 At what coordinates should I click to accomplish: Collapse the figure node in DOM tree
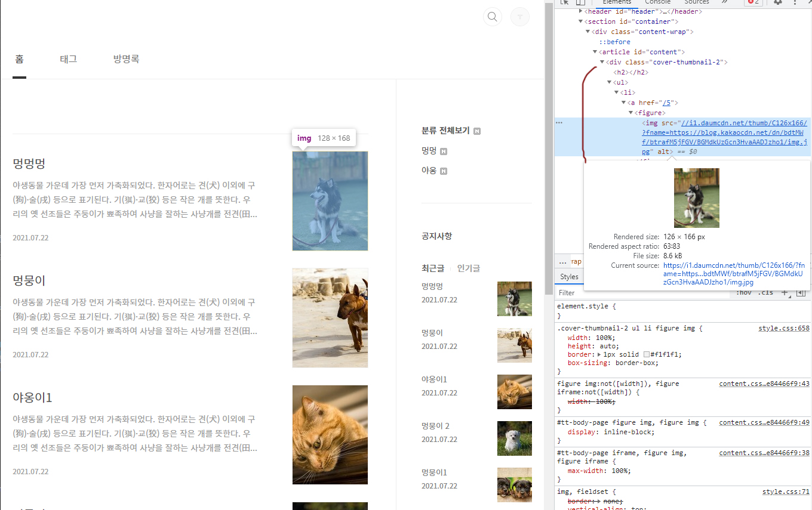[x=630, y=113]
